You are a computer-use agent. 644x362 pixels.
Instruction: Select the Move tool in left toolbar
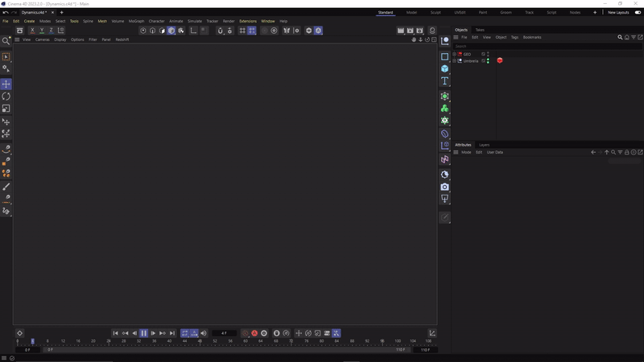click(x=6, y=84)
